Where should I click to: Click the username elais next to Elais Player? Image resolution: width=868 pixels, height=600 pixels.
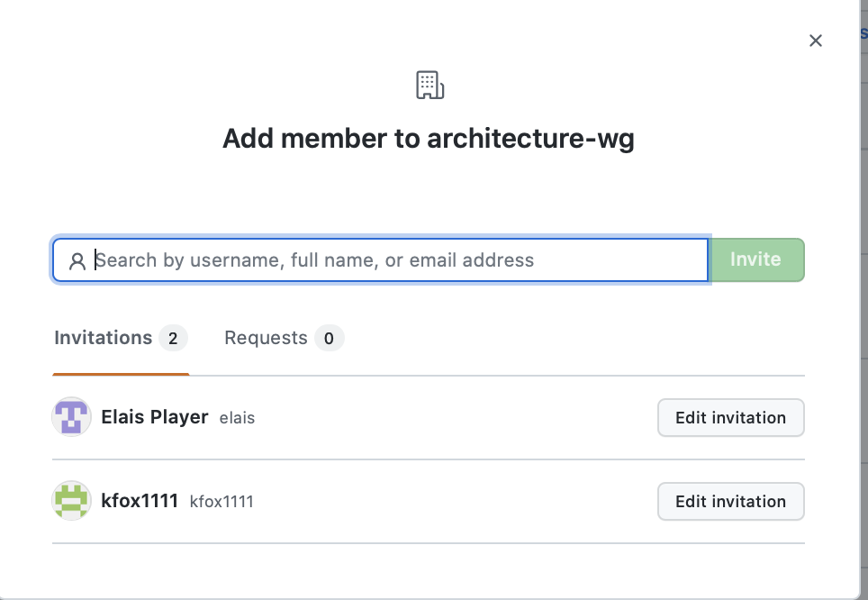(237, 417)
